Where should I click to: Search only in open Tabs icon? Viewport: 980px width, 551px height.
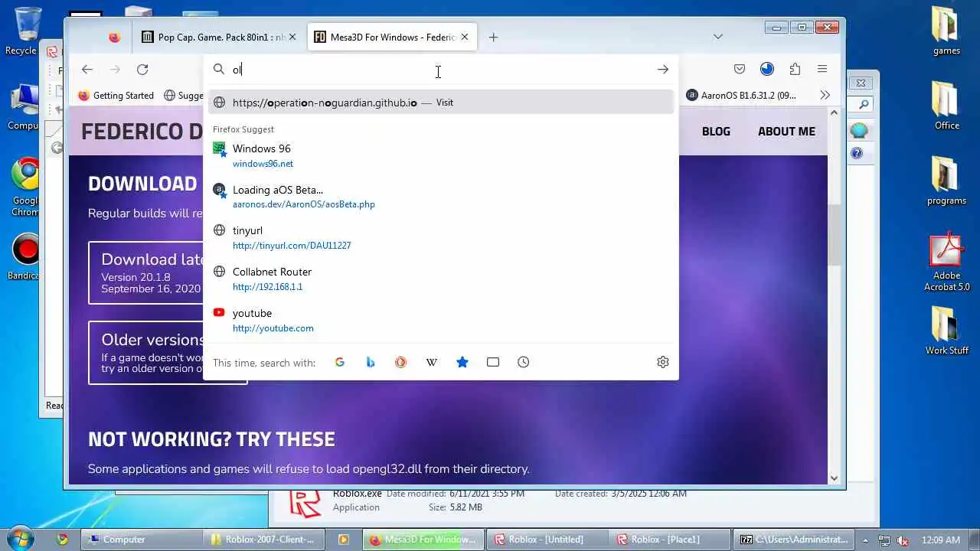pyautogui.click(x=493, y=362)
